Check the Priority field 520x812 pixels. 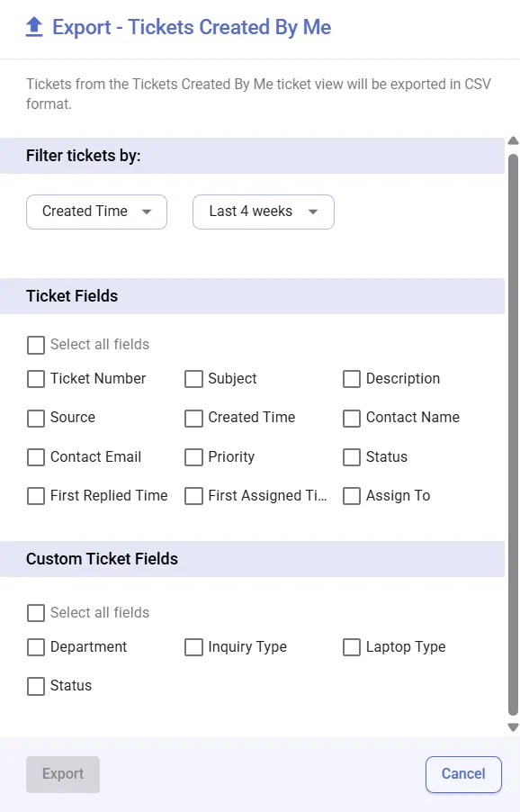click(193, 457)
